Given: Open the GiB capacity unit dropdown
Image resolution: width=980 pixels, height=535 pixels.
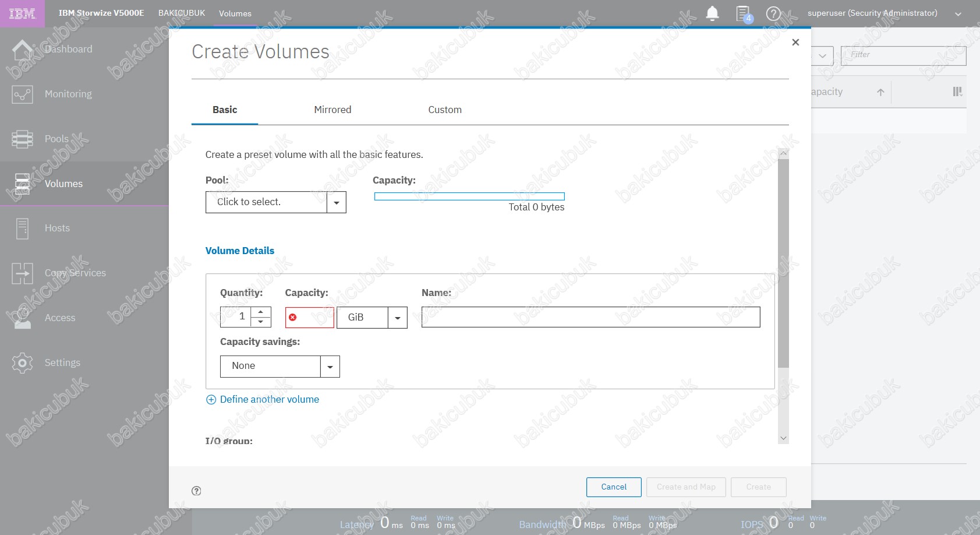Looking at the screenshot, I should tap(397, 318).
